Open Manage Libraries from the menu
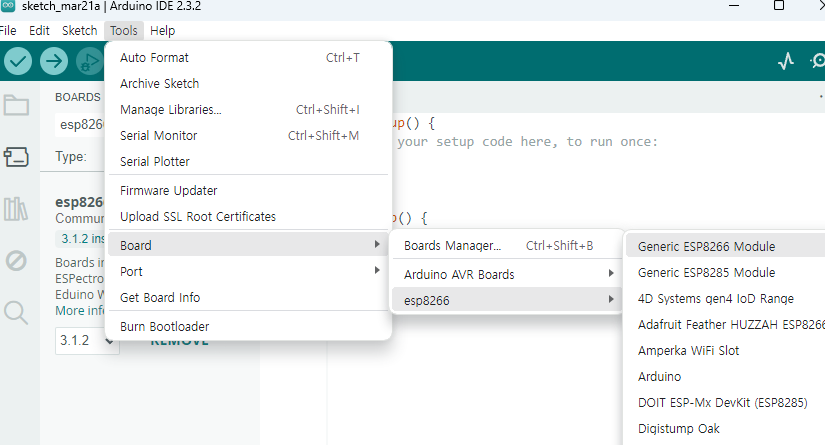Screen dimensions: 825x445 tap(248, 109)
